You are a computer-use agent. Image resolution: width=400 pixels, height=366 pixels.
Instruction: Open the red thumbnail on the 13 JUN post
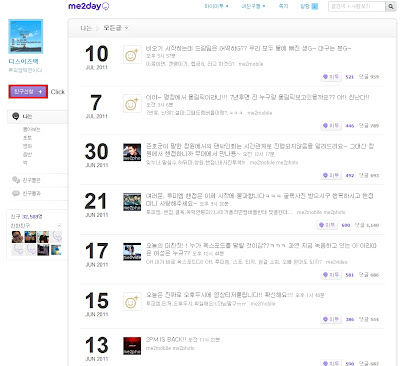tap(132, 346)
